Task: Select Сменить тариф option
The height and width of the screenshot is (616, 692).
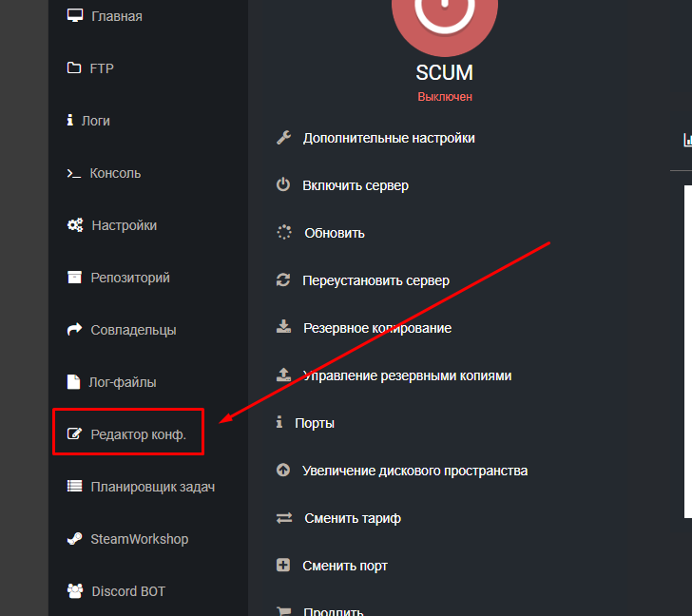Action: click(353, 518)
